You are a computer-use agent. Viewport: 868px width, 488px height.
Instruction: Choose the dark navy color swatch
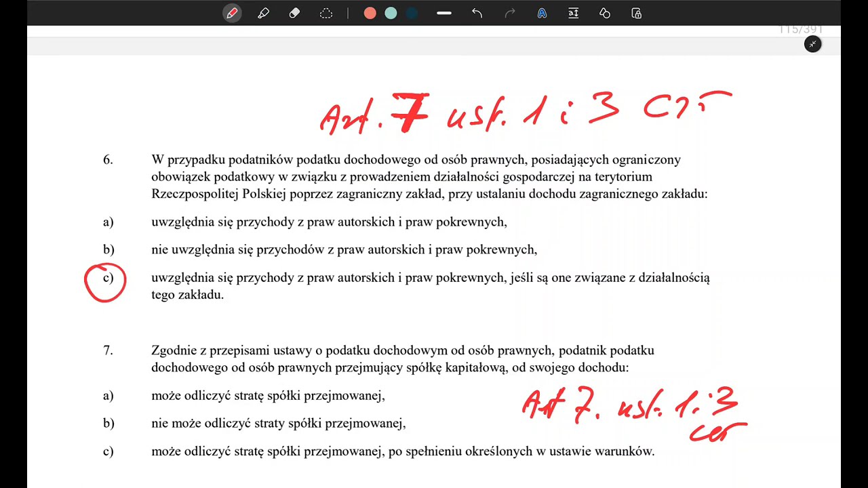point(412,13)
